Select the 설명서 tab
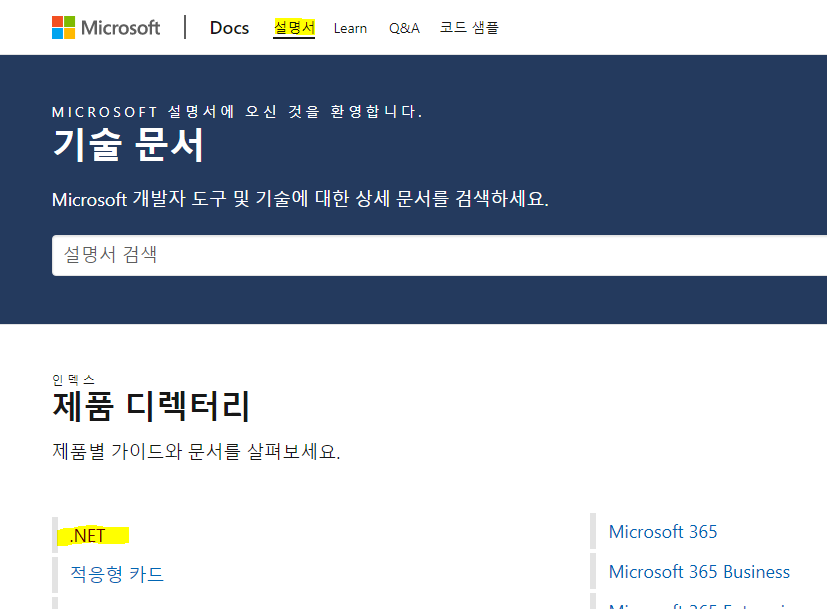The width and height of the screenshot is (827, 609). pos(294,27)
